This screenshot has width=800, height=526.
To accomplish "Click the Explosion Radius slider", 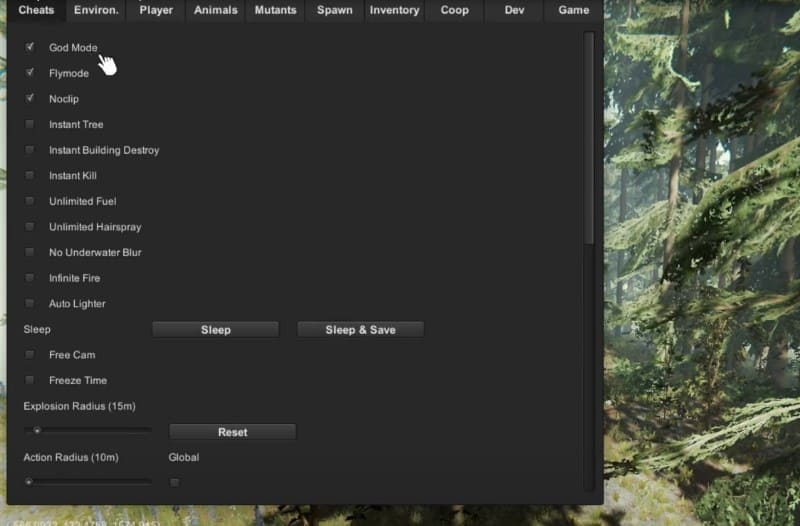I will (x=88, y=431).
